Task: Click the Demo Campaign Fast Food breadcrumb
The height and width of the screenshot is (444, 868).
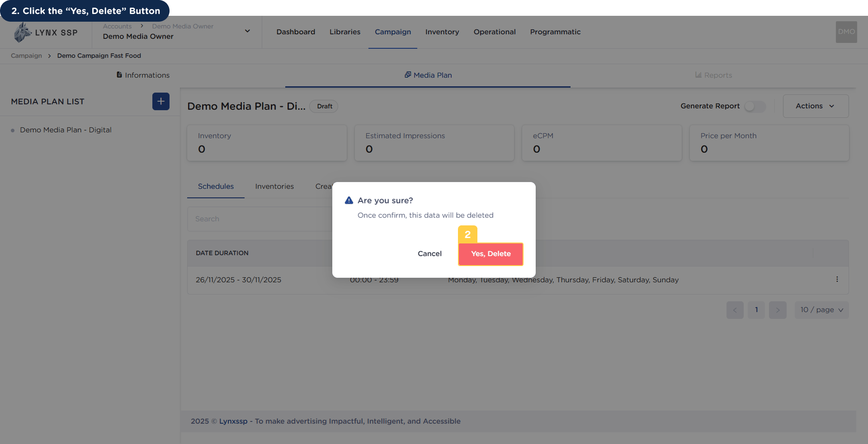Action: [99, 56]
